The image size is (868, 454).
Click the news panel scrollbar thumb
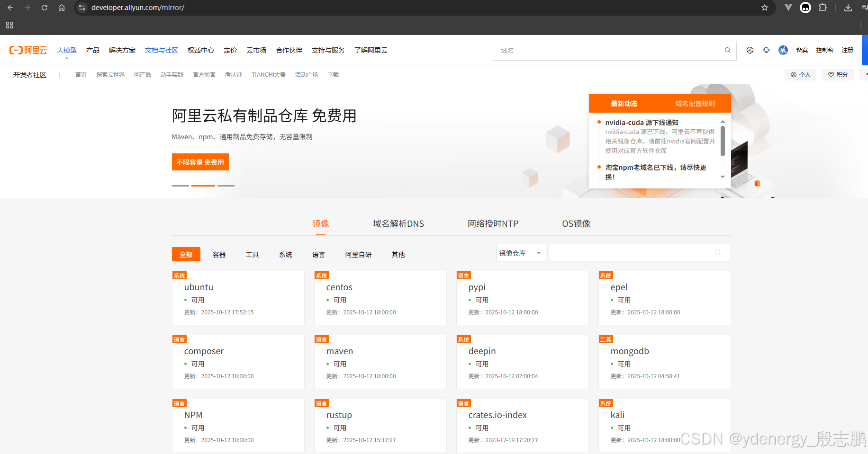pos(723,141)
